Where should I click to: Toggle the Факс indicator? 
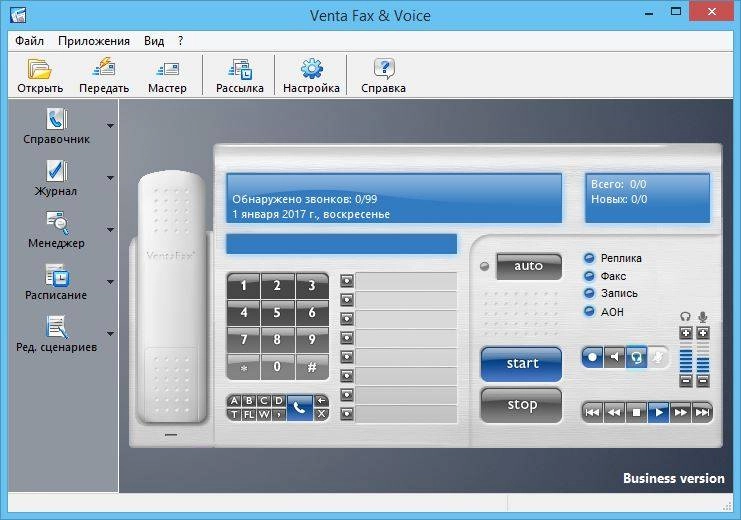coord(589,276)
